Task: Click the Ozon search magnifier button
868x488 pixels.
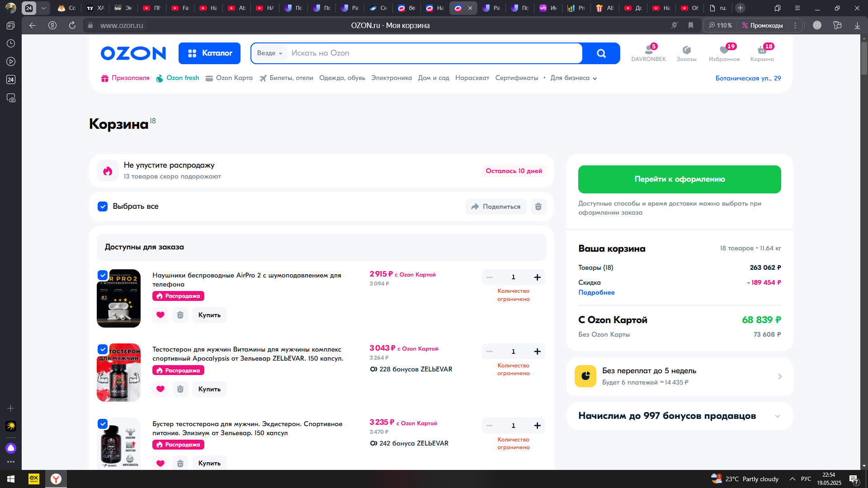Action: 601,53
